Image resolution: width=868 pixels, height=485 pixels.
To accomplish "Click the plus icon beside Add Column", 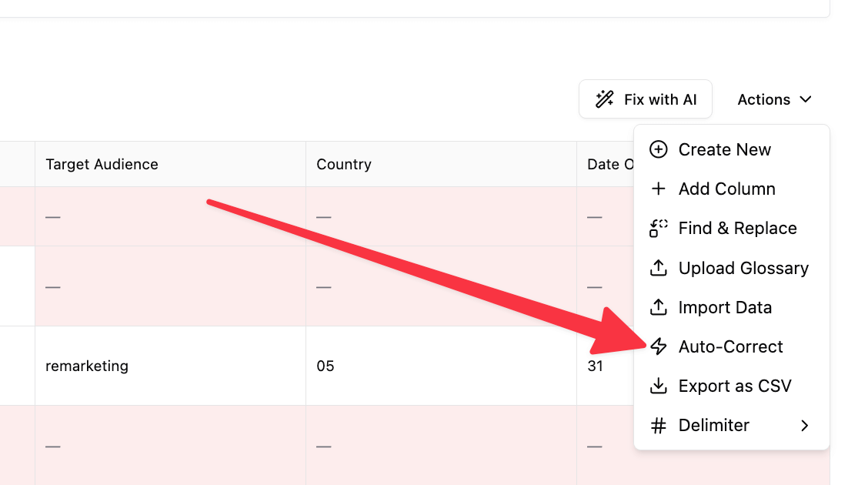I will (x=659, y=189).
